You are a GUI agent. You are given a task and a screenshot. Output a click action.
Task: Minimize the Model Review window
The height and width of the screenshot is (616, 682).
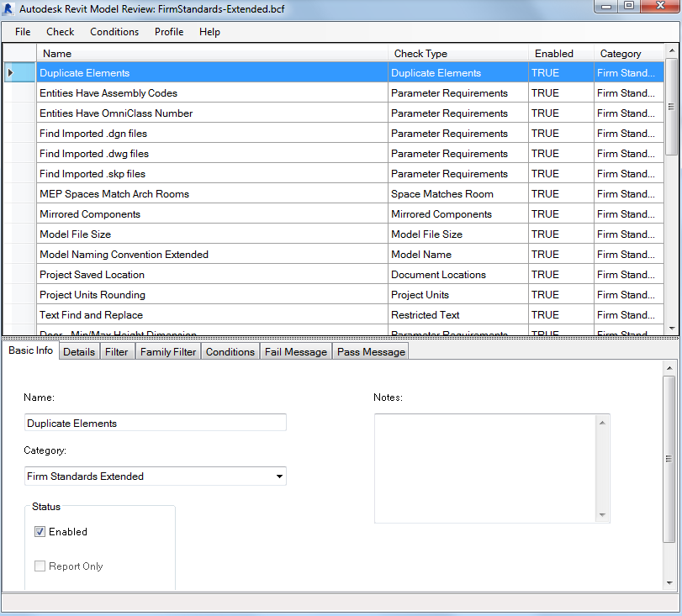(x=606, y=6)
